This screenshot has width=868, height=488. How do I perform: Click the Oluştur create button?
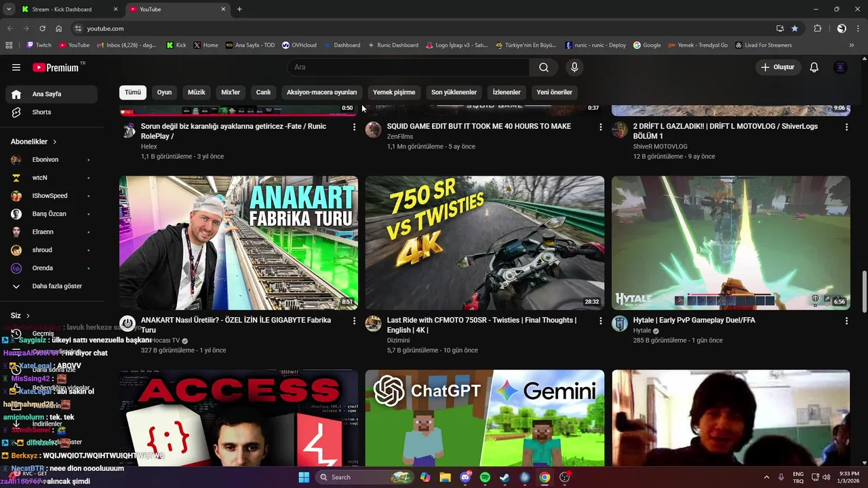click(x=778, y=67)
